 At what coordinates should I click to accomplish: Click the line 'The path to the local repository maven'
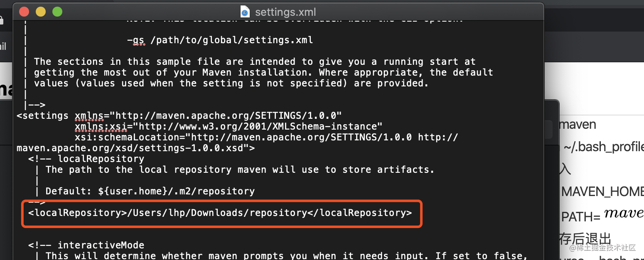click(240, 169)
